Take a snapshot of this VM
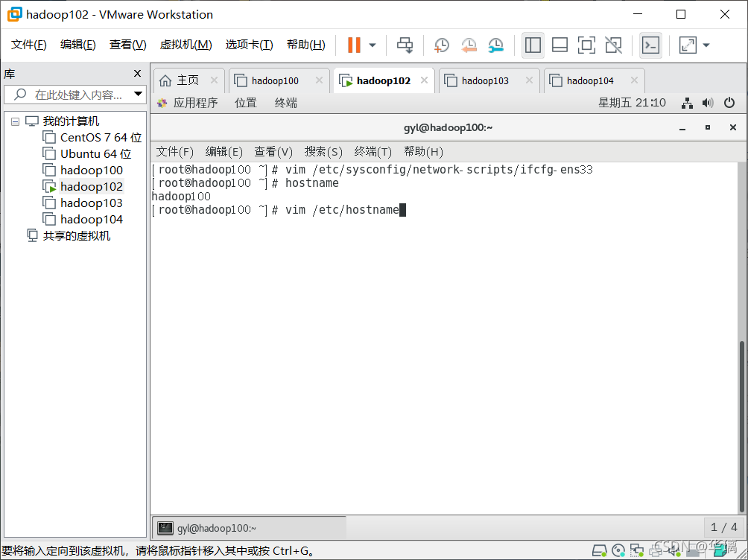The image size is (748, 560). [x=442, y=45]
